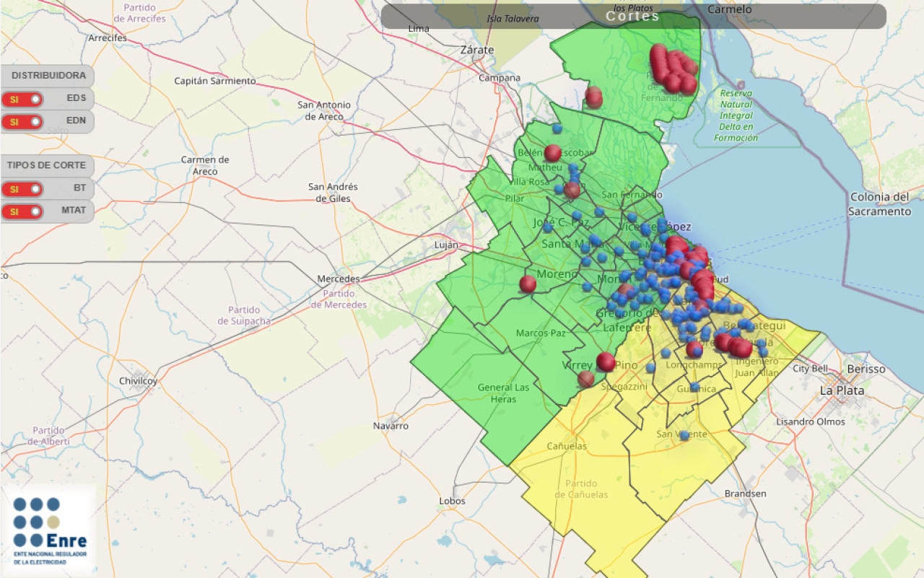Select the blue marker near Guernica
Viewport: 924px width, 578px height.
pyautogui.click(x=694, y=387)
